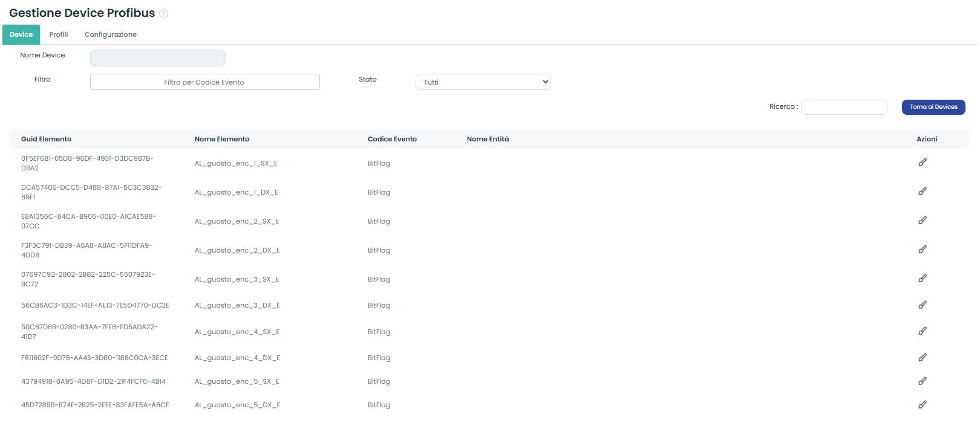Edit the AL_guasto_enc_5_DX_E entry
This screenshot has width=980, height=426.
[922, 405]
